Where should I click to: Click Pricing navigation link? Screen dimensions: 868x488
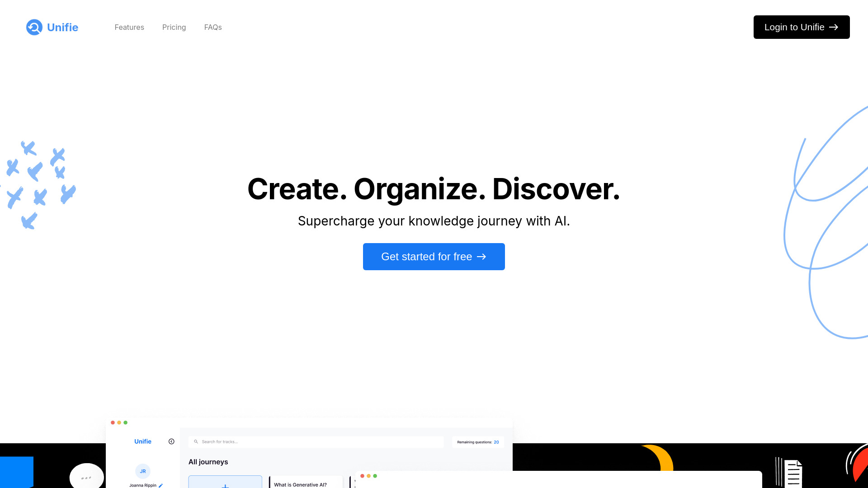point(174,27)
